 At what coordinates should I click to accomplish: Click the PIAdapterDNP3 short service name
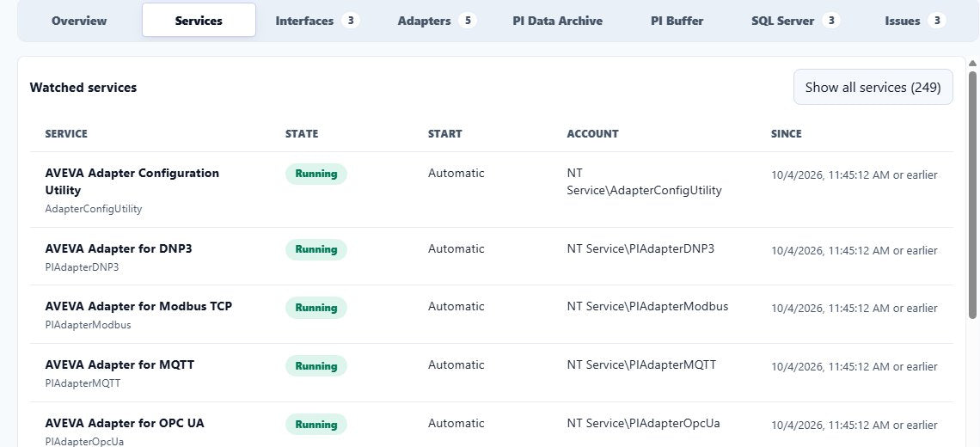(82, 267)
